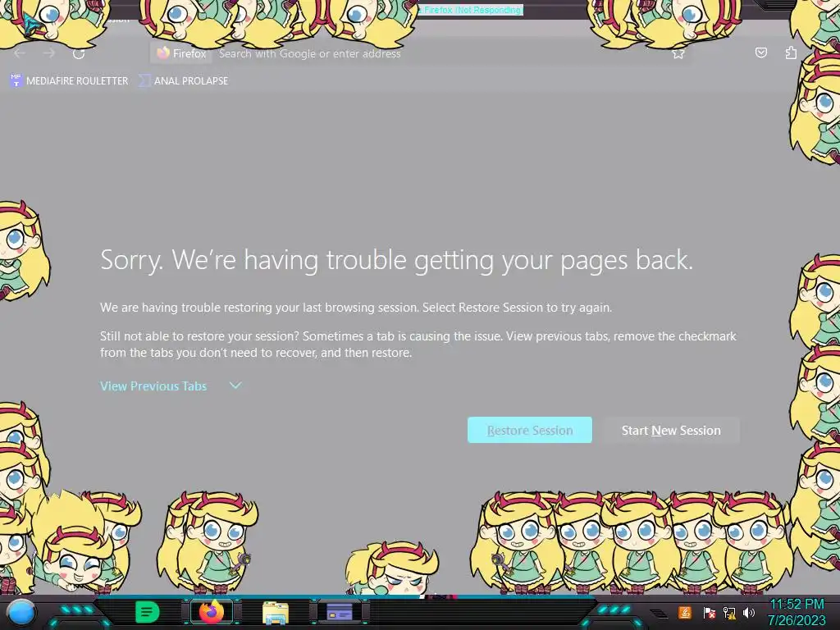Click the clock showing 11:52 PM
840x630 pixels.
797,605
